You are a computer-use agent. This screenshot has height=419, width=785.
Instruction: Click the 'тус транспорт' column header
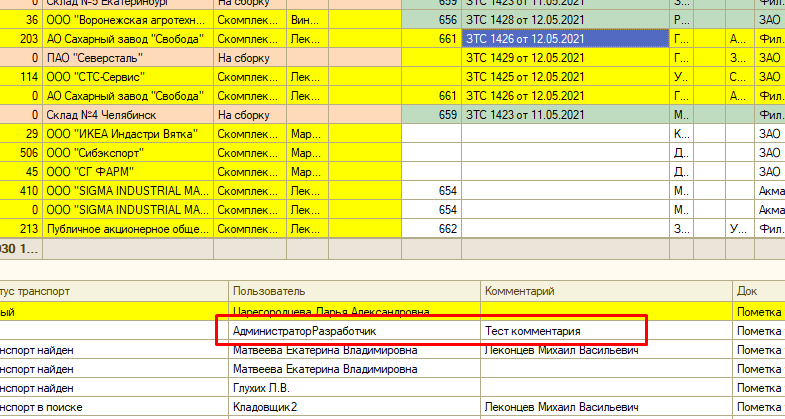coord(114,291)
